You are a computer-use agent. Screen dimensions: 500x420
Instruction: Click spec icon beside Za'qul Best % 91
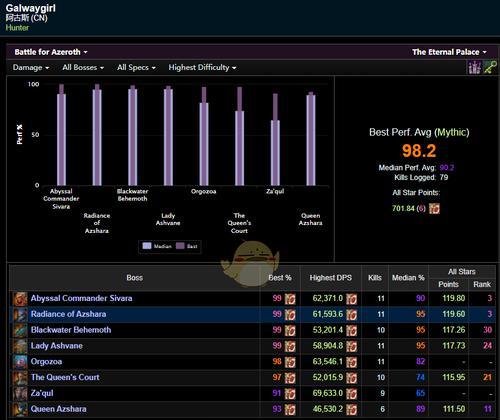[290, 393]
